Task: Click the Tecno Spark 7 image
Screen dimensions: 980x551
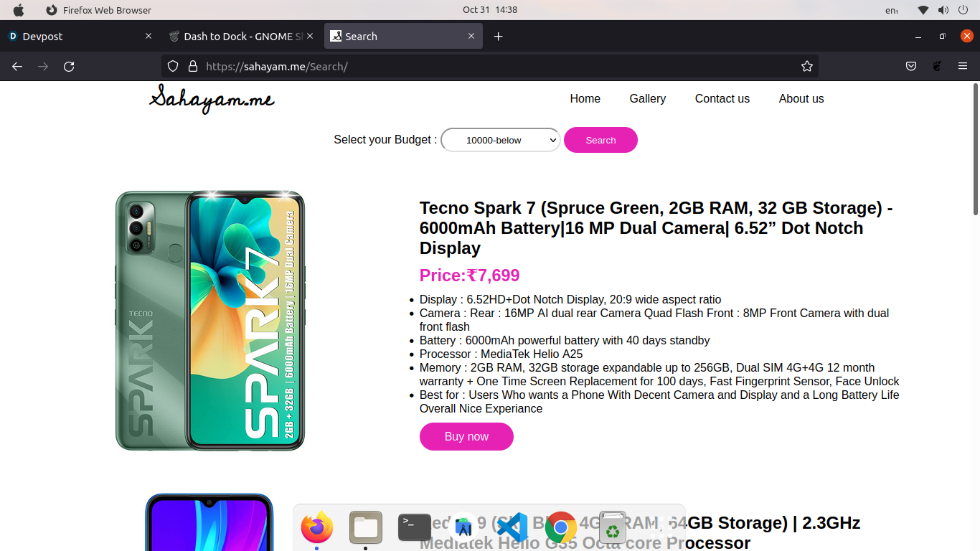Action: click(x=210, y=321)
